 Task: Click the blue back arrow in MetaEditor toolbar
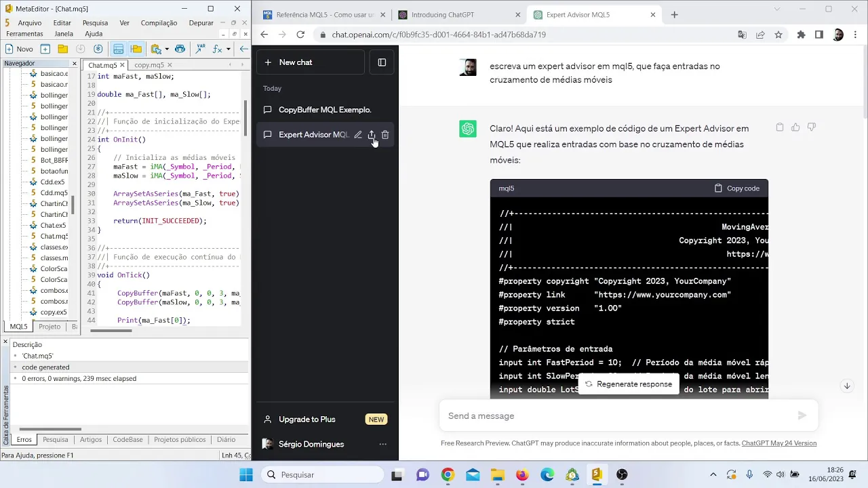[244, 49]
